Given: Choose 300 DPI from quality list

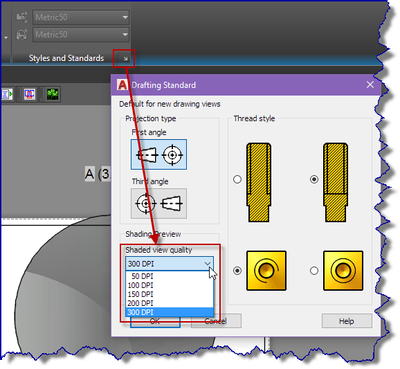Looking at the screenshot, I should pyautogui.click(x=169, y=312).
